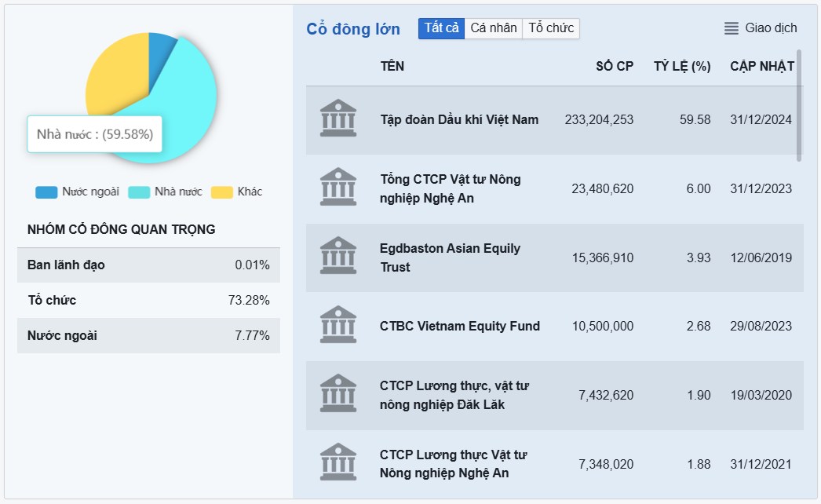Switch to the Cá nhân tab
This screenshot has height=504, width=821.
[x=493, y=28]
